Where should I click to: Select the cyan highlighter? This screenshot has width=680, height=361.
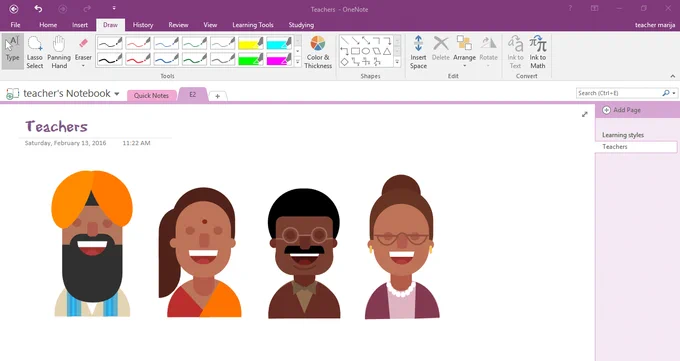pos(279,43)
